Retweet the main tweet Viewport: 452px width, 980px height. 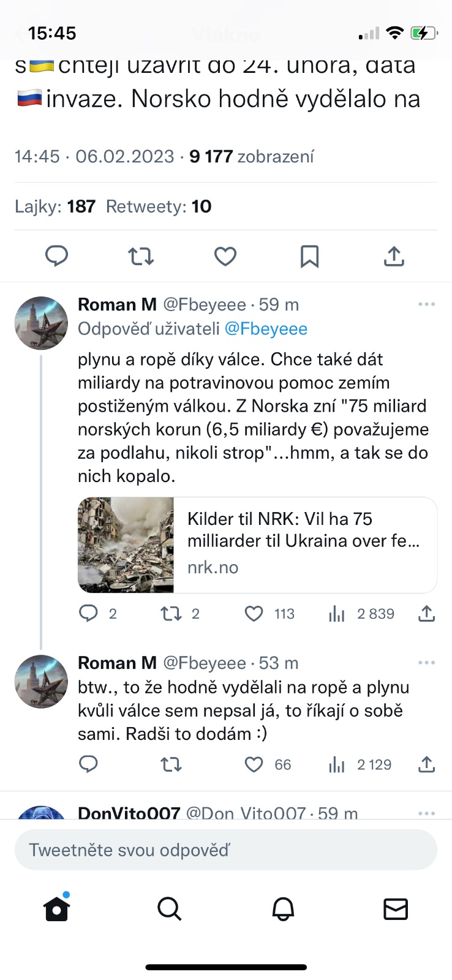141,256
